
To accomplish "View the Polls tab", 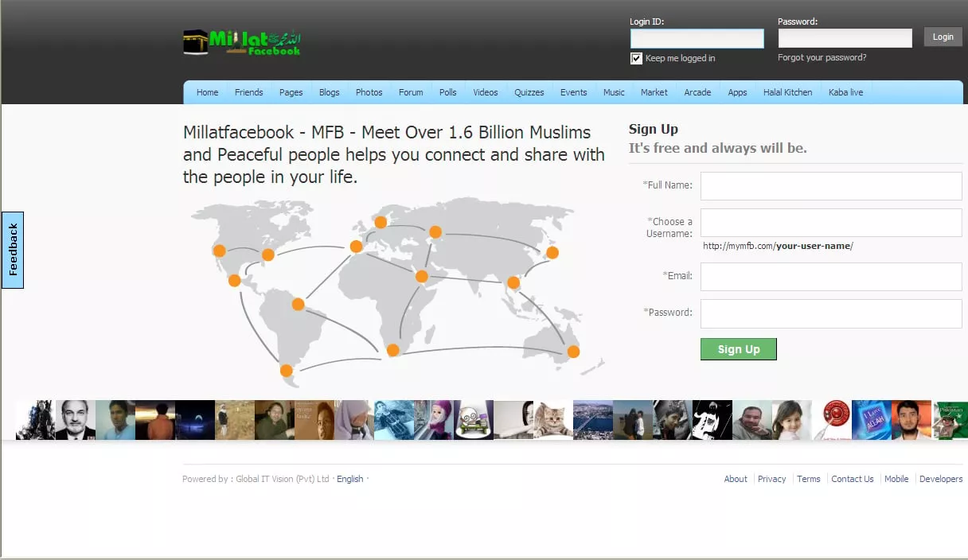I will (x=448, y=92).
